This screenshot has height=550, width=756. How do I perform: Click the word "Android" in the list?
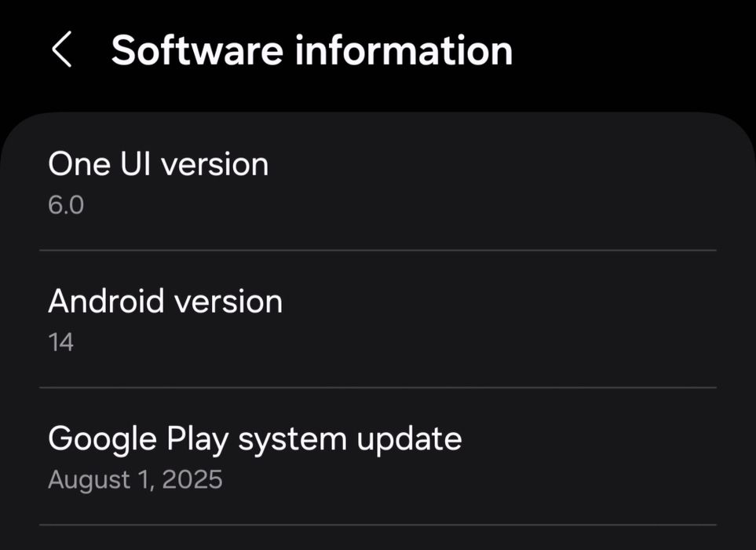(x=106, y=302)
